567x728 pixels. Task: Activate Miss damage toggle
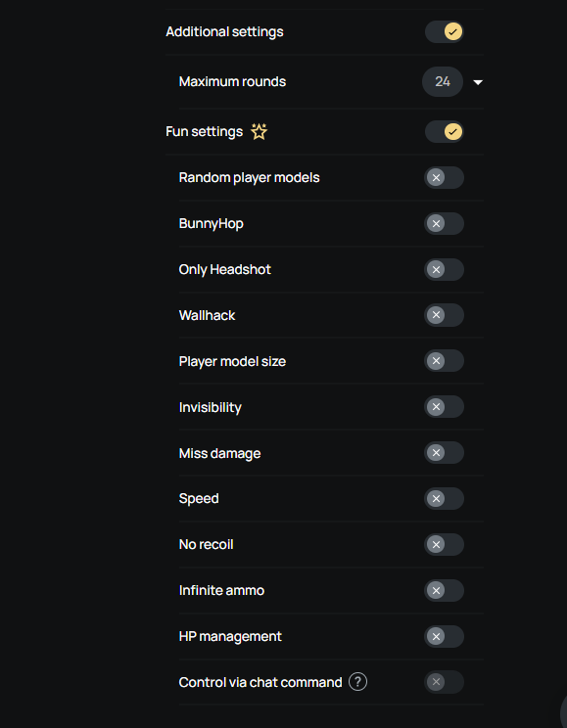444,453
